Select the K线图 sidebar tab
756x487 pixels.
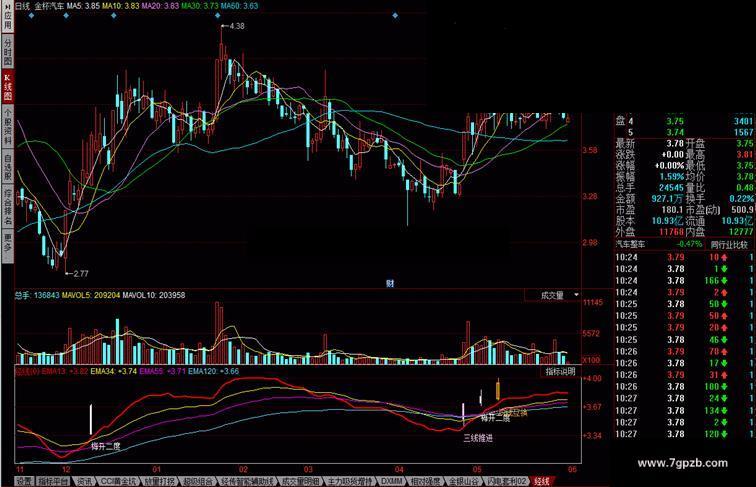pyautogui.click(x=8, y=87)
